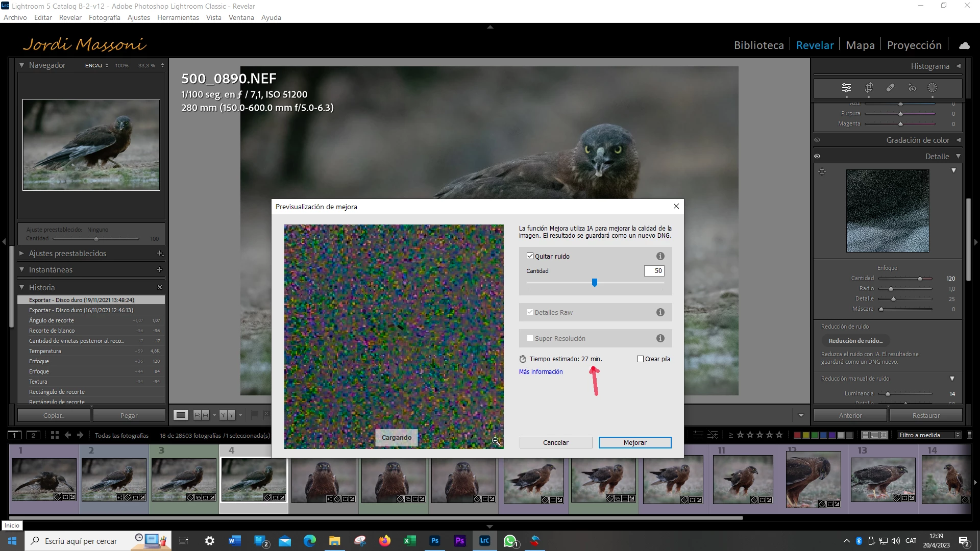Open the Filtro a medida dropdown

coord(929,435)
